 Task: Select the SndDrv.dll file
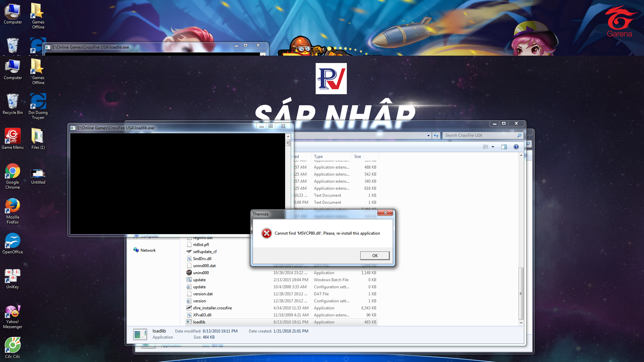click(x=202, y=259)
